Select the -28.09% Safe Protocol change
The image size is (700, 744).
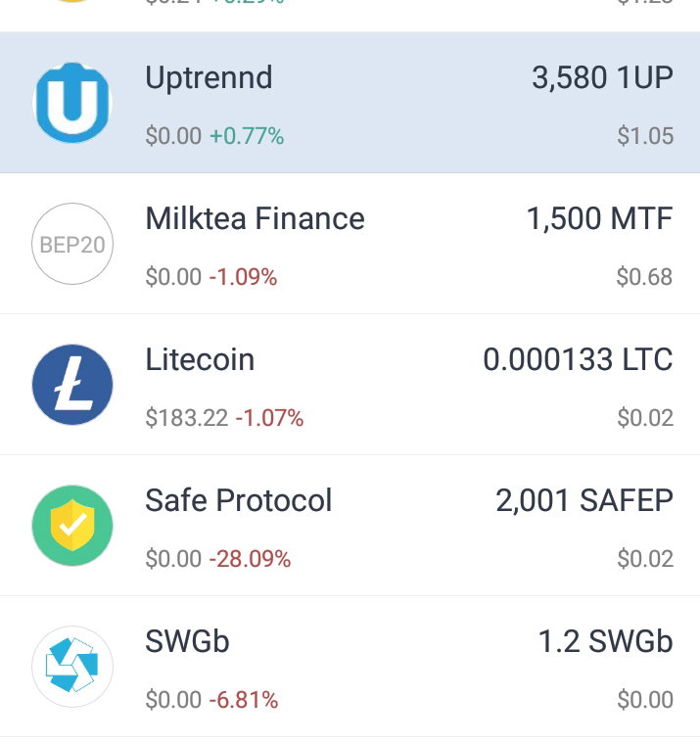[250, 558]
